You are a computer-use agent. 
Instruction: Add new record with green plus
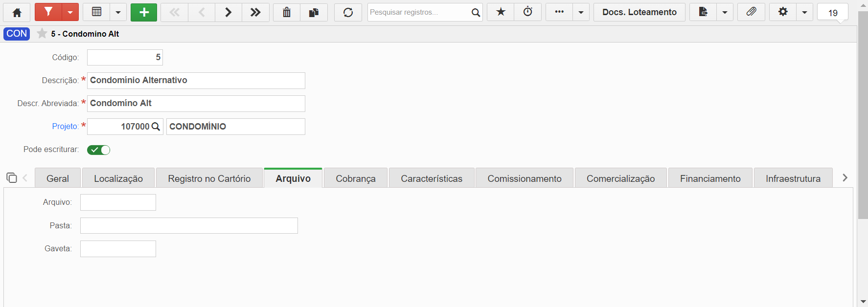pos(144,12)
